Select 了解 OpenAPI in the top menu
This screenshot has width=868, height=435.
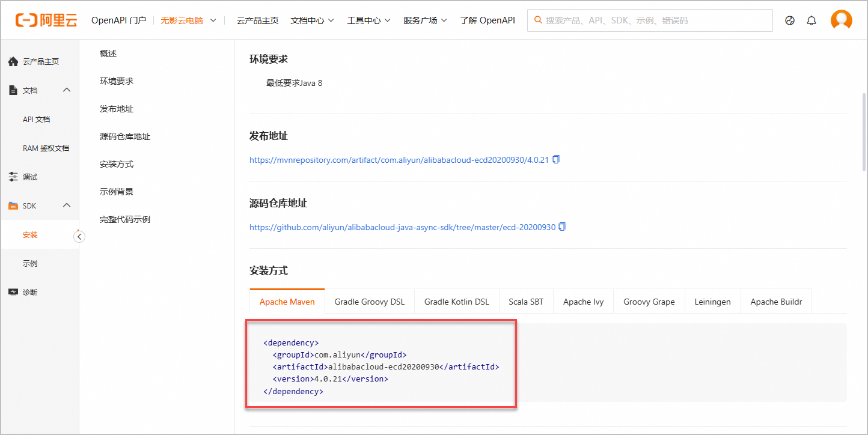coord(487,19)
